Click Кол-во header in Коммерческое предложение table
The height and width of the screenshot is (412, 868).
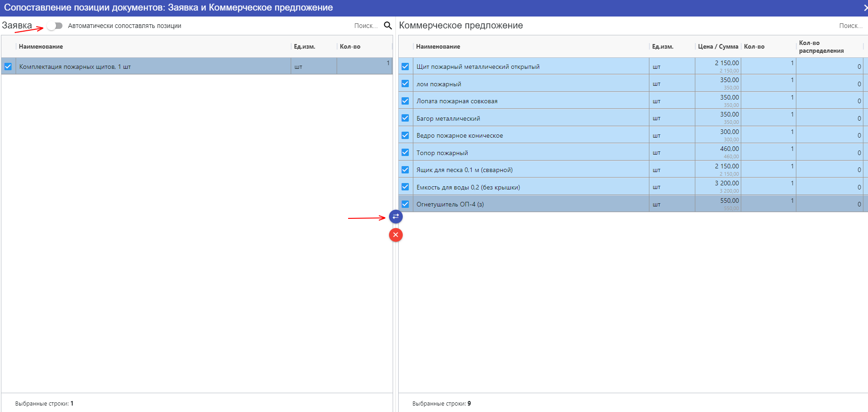[x=754, y=46]
